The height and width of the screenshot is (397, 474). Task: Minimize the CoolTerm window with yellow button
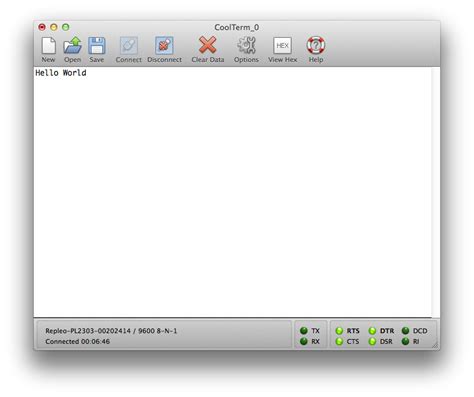point(54,27)
